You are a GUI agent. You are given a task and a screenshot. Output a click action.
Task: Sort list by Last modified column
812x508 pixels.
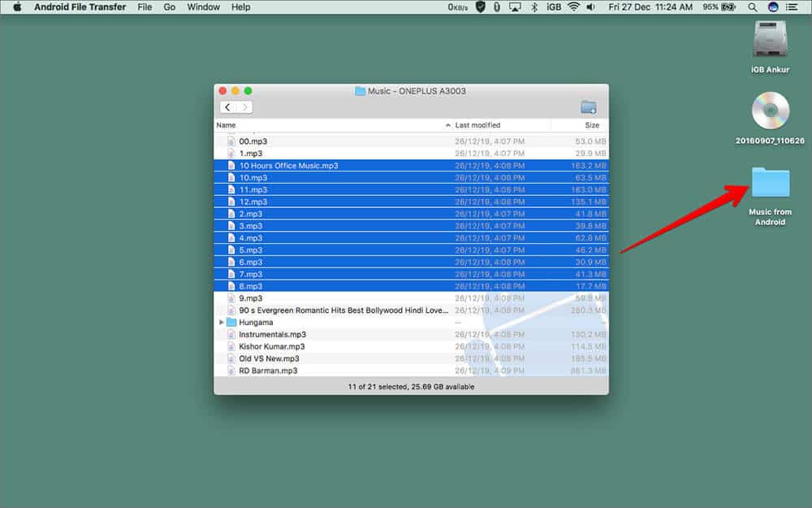tap(477, 125)
